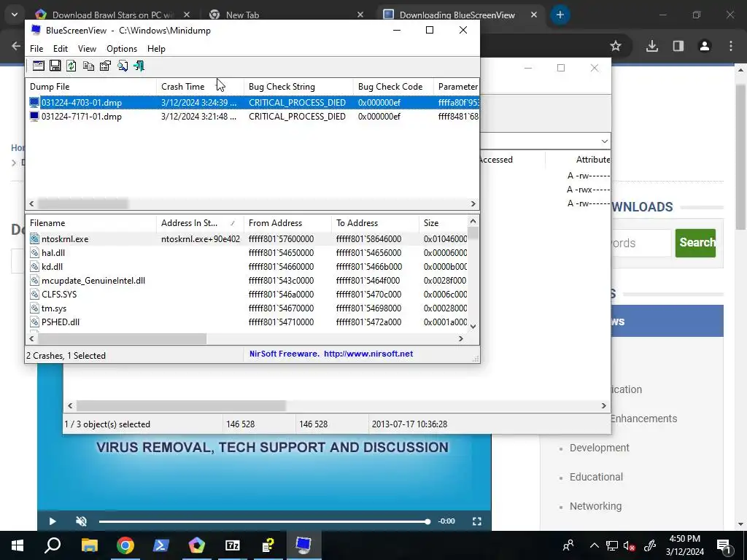The height and width of the screenshot is (560, 747).
Task: Select the 031224-4703-01.dmp crash row
Action: coord(252,102)
